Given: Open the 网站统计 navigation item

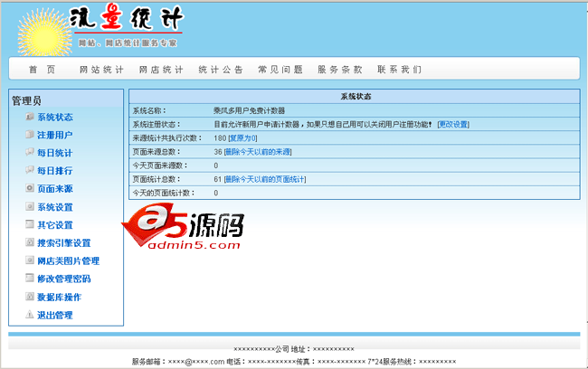Looking at the screenshot, I should click(101, 70).
